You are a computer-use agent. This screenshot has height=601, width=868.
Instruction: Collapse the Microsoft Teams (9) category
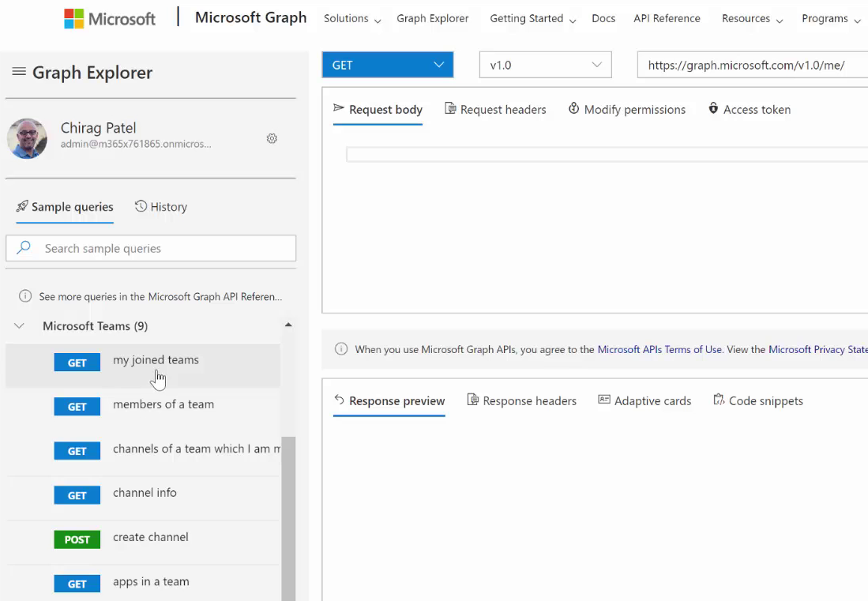[20, 326]
